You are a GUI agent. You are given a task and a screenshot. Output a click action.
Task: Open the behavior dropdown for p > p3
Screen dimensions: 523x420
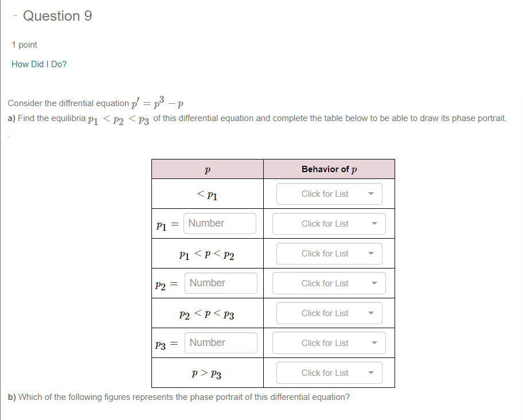[x=329, y=372]
